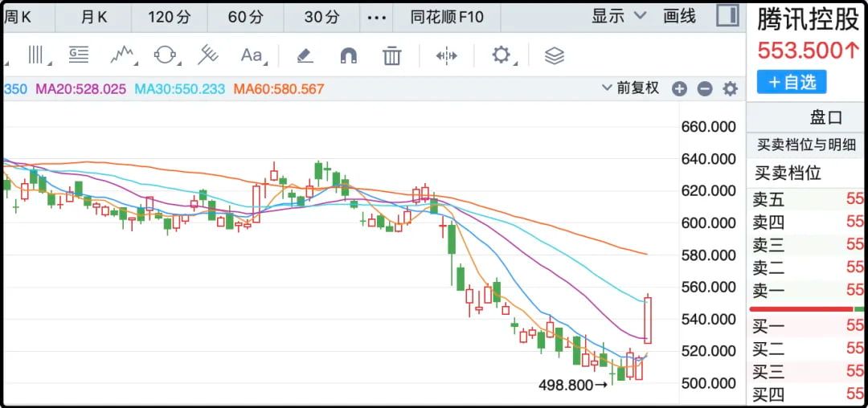The height and width of the screenshot is (408, 868).
Task: Click the trash can delete drawings icon
Action: [x=391, y=55]
